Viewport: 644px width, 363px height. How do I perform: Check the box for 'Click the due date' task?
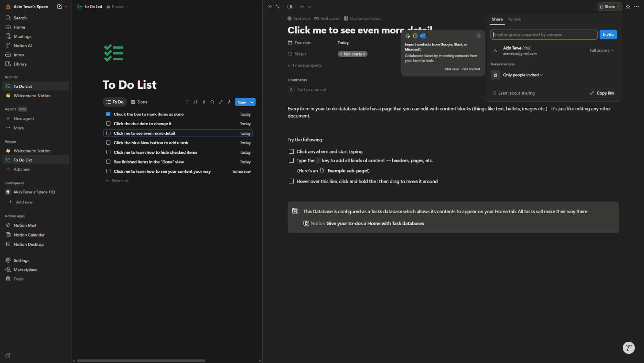pyautogui.click(x=108, y=123)
